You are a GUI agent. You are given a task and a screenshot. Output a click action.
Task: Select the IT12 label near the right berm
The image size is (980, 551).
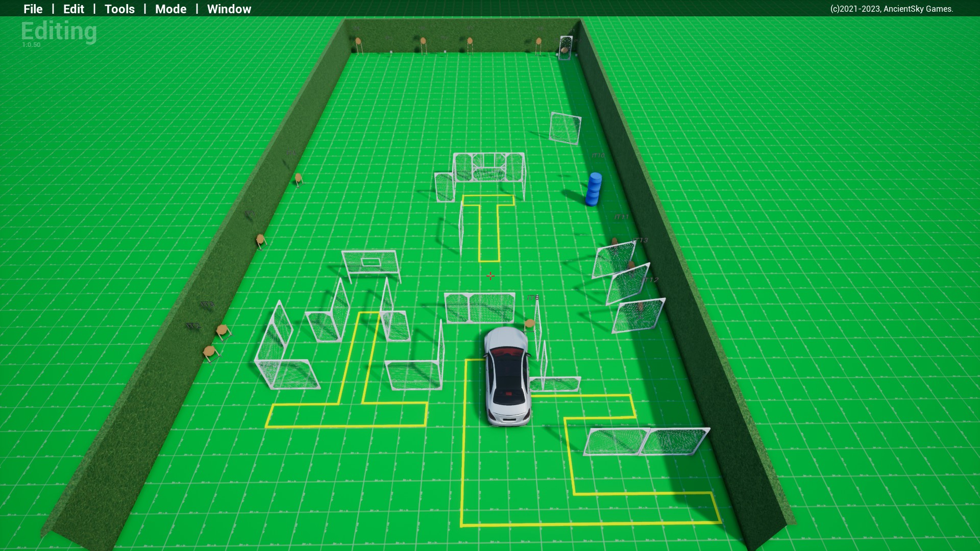pyautogui.click(x=650, y=280)
